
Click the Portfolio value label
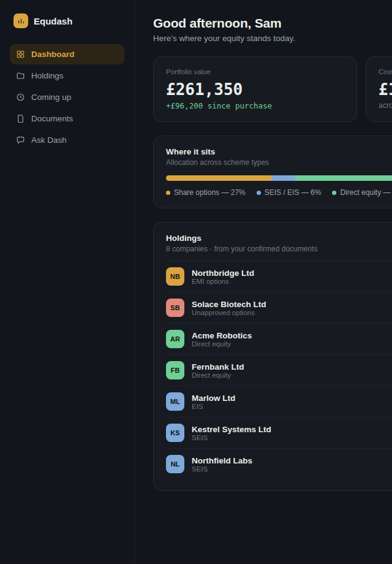[188, 72]
